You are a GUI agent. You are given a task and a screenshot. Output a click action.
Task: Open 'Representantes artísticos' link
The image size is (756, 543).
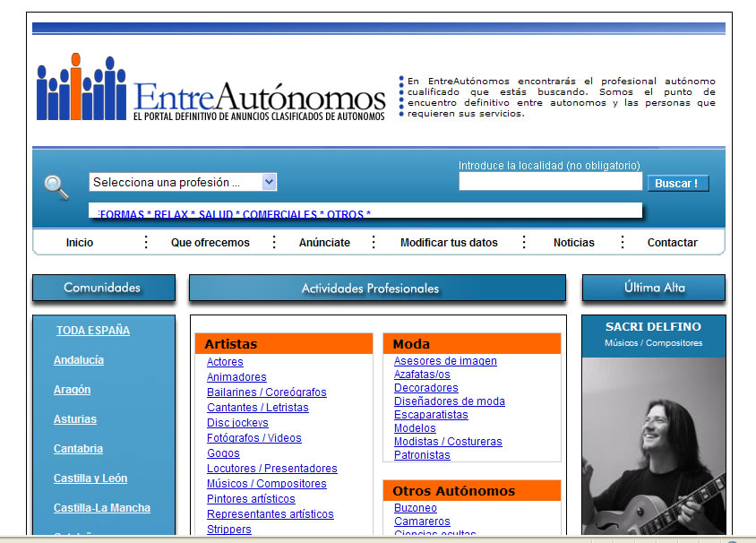270,514
